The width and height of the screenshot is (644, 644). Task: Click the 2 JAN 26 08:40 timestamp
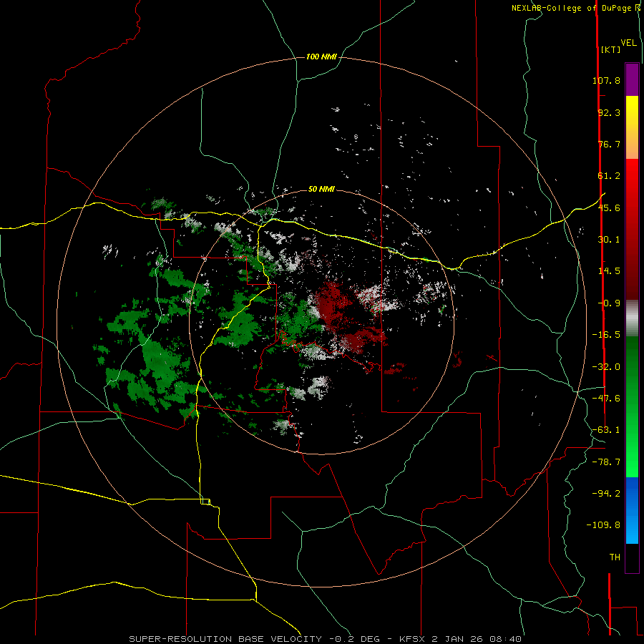tap(477, 639)
